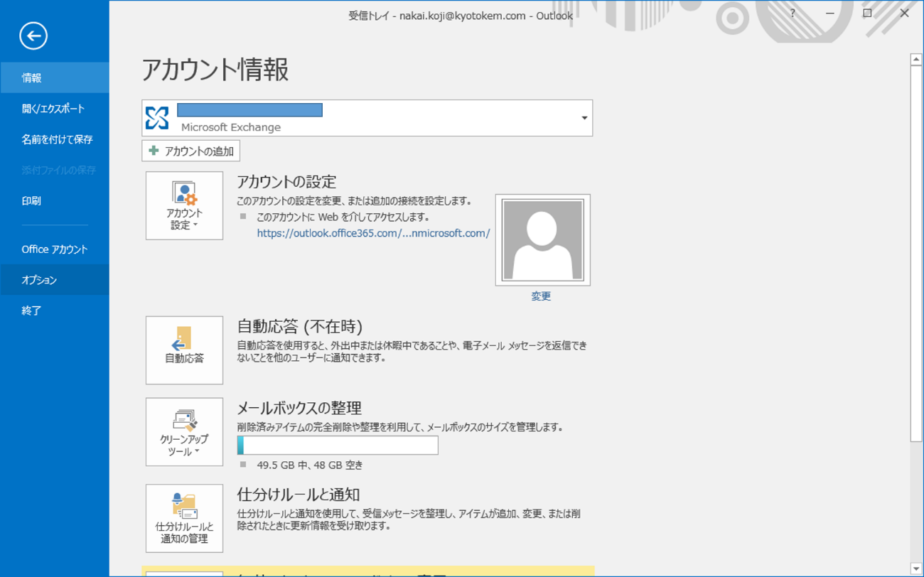Open the クリーンアップツール icon button

click(x=184, y=432)
